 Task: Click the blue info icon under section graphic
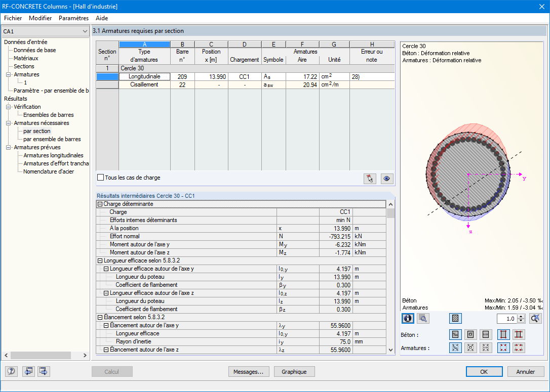tap(408, 319)
